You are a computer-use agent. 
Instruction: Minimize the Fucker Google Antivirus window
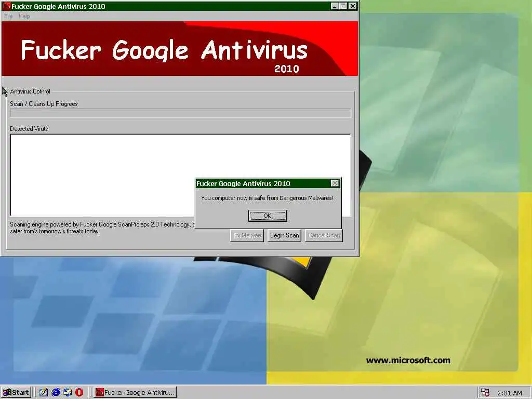click(x=335, y=6)
